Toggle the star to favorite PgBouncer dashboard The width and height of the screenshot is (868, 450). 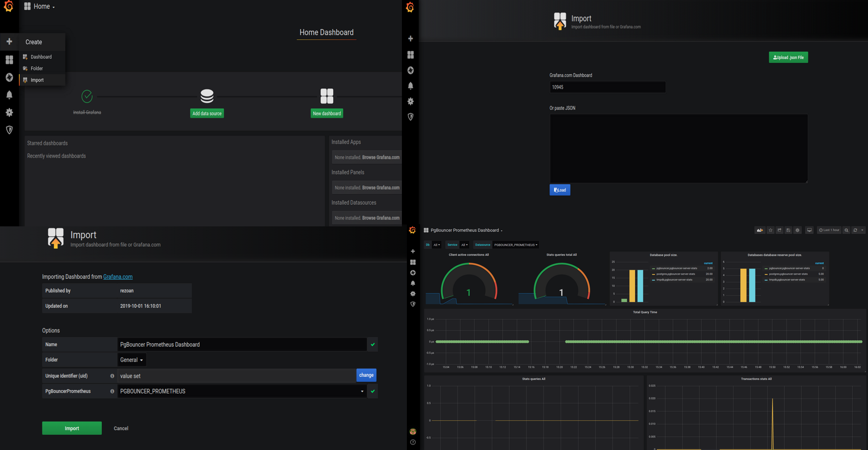(770, 230)
